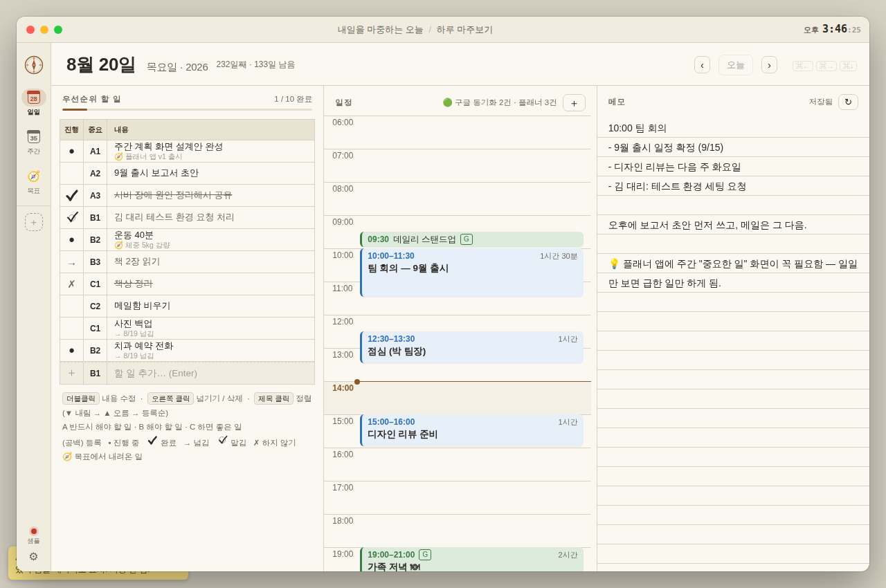Sort tasks via the 중요 column header
The width and height of the screenshot is (886, 588).
coord(95,130)
